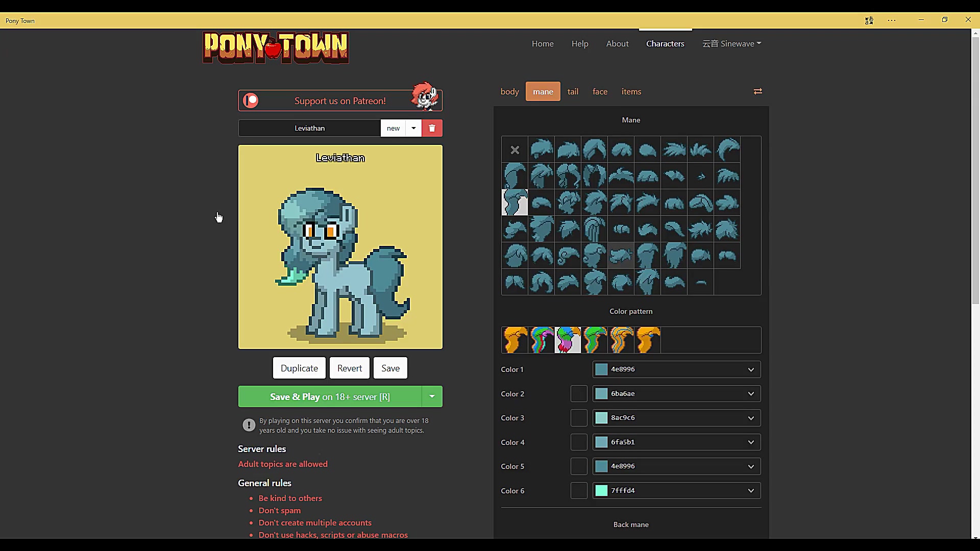Open the Help page

(x=580, y=43)
